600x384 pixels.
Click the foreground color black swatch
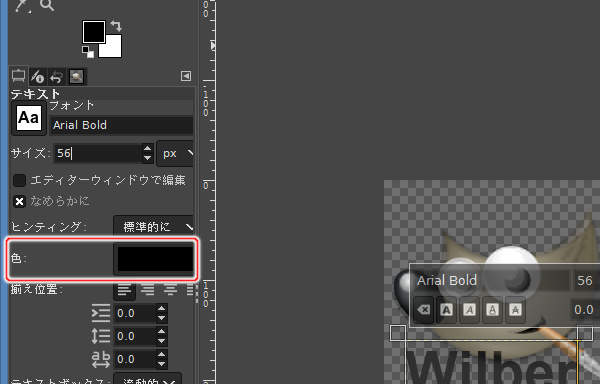pyautogui.click(x=94, y=32)
